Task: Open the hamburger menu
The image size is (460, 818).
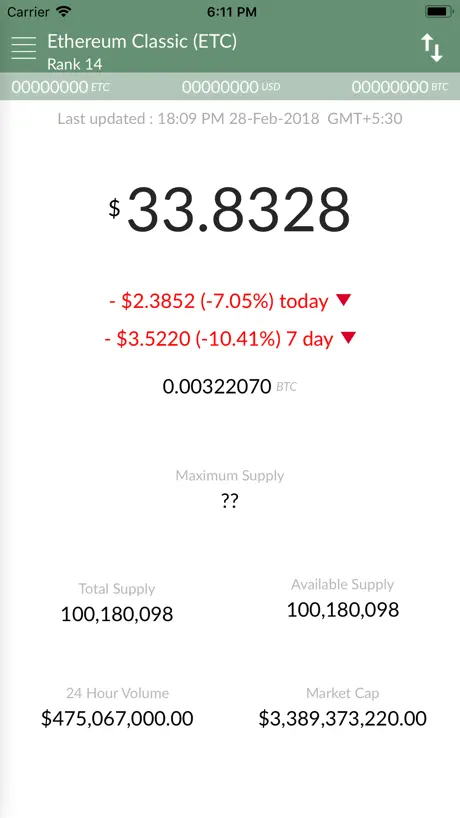Action: click(23, 48)
